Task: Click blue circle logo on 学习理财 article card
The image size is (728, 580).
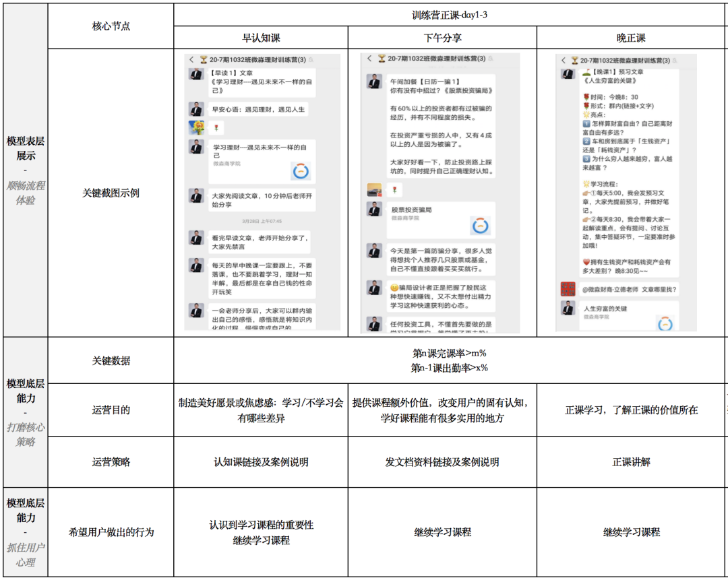Action: pyautogui.click(x=301, y=171)
